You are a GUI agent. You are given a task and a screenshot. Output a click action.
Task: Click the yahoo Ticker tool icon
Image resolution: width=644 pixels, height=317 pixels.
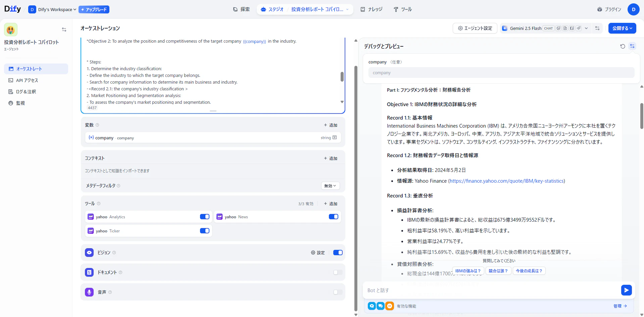pos(91,231)
